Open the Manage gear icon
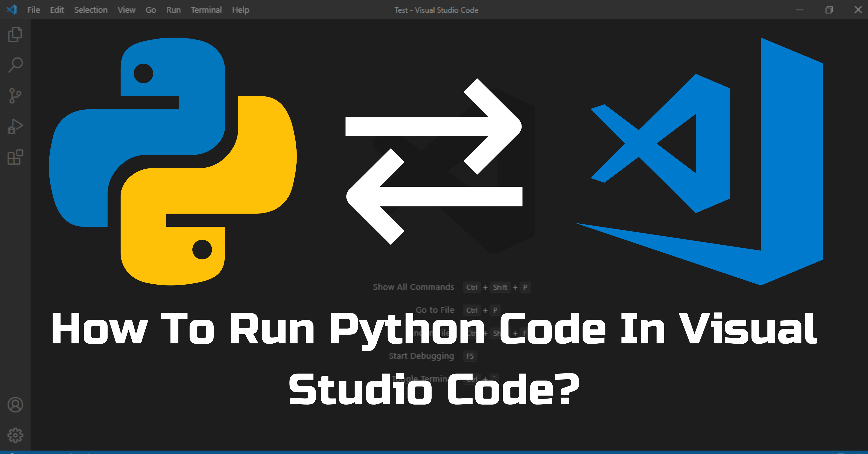This screenshot has width=868, height=454. (15, 435)
